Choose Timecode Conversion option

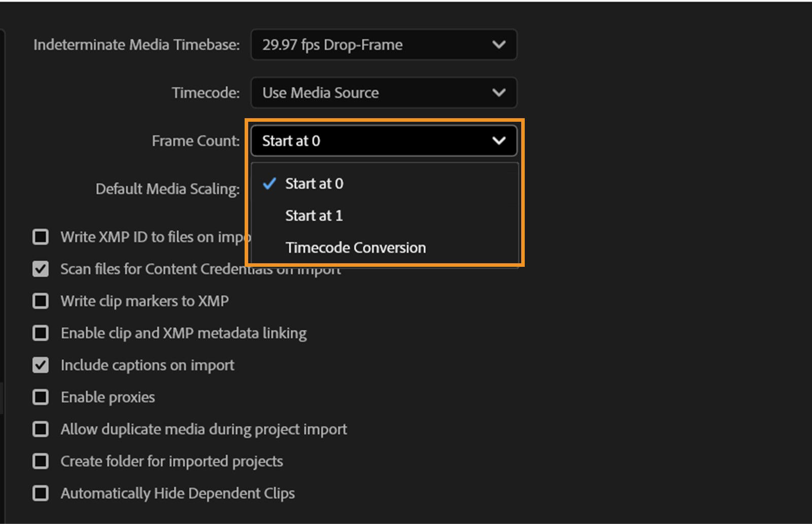coord(356,248)
